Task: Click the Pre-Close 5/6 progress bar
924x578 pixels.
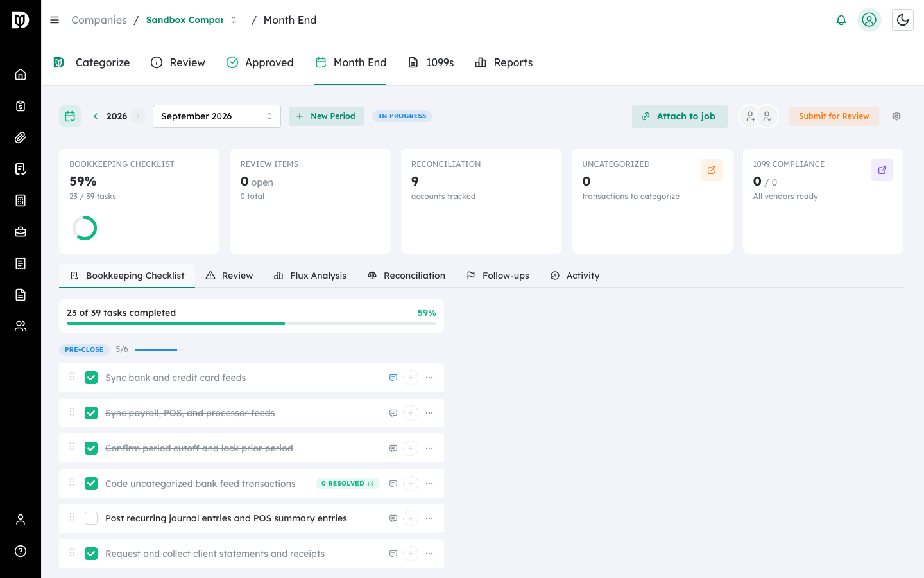Action: pos(160,350)
